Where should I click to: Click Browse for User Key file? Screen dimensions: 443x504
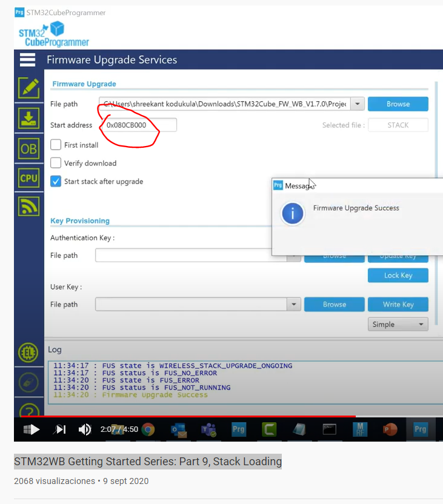[x=335, y=304]
